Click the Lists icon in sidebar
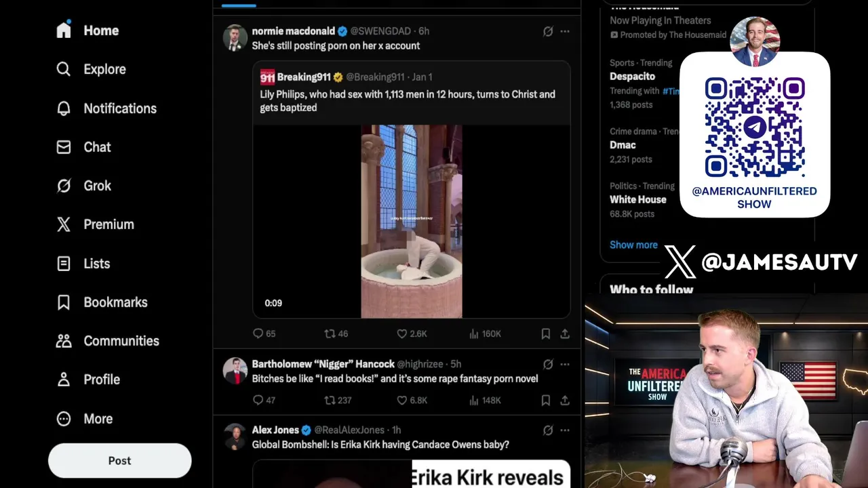 (x=64, y=264)
